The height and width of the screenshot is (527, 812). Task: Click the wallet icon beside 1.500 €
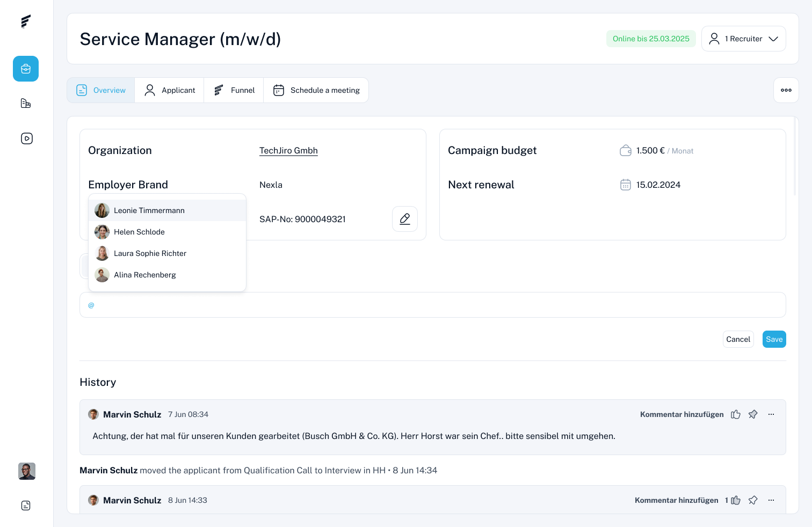(626, 151)
